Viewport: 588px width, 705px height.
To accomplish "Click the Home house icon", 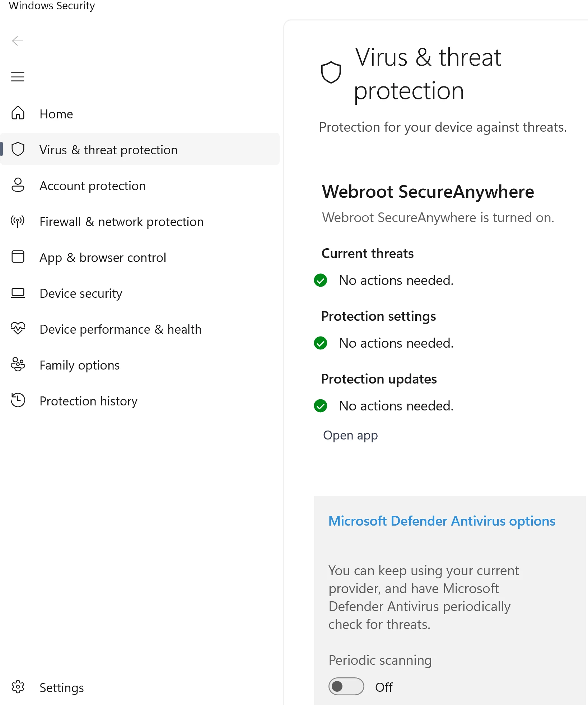I will click(18, 113).
